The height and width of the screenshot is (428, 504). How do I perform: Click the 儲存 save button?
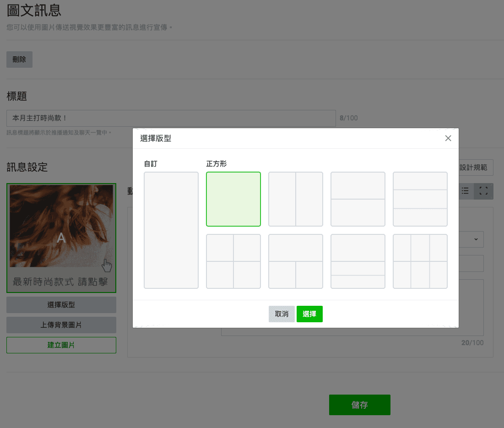click(359, 405)
